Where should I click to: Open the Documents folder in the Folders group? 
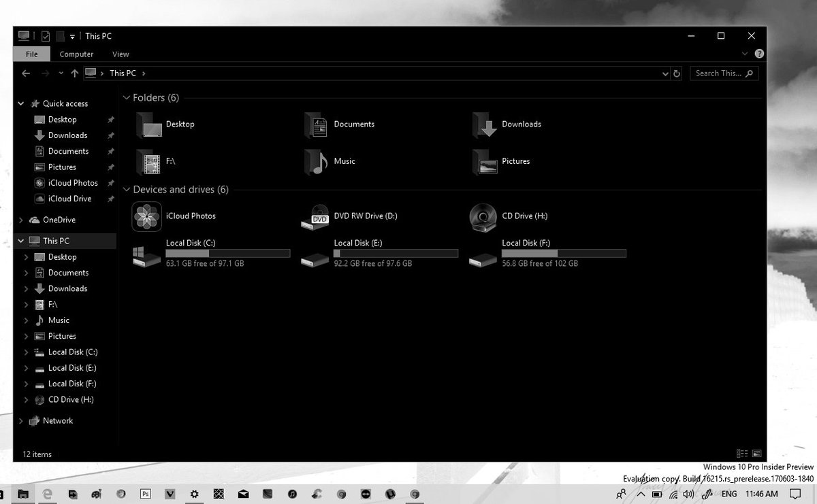(x=339, y=124)
